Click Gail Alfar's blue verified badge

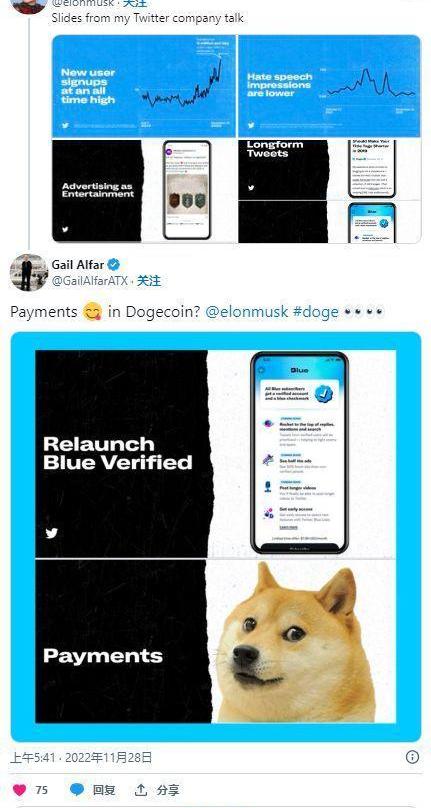click(x=114, y=265)
